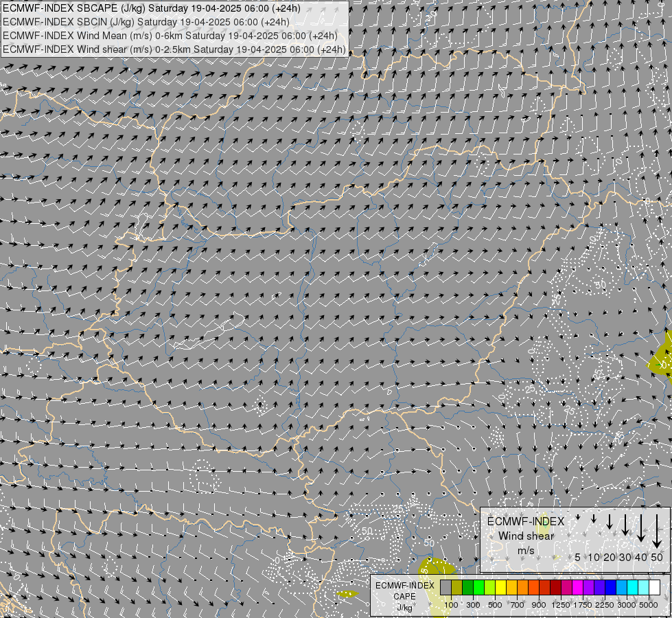Click the Wind shear 0-2.5km title line

coord(174,49)
